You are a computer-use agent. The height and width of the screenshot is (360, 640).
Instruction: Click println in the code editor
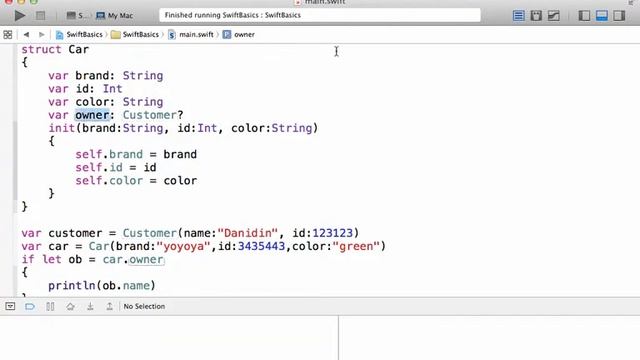(x=71, y=286)
